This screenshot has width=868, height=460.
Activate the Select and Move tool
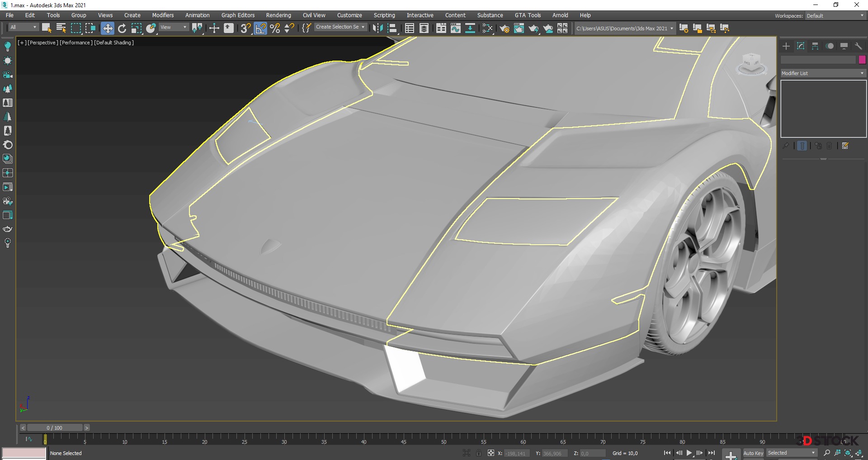107,28
